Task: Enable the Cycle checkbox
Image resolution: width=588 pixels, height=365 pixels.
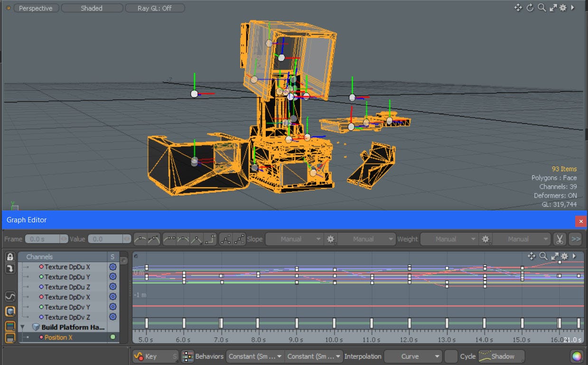Action: coord(451,356)
